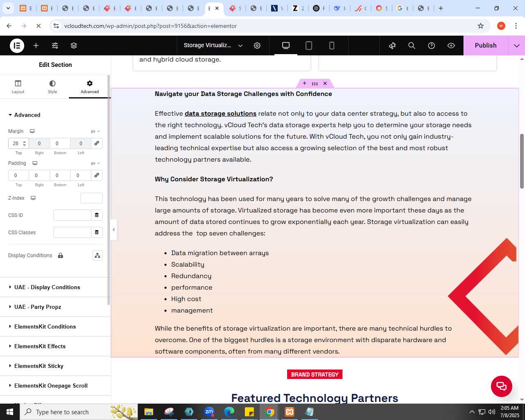
Task: Click the Margin responsive device icon
Action: [x=32, y=131]
